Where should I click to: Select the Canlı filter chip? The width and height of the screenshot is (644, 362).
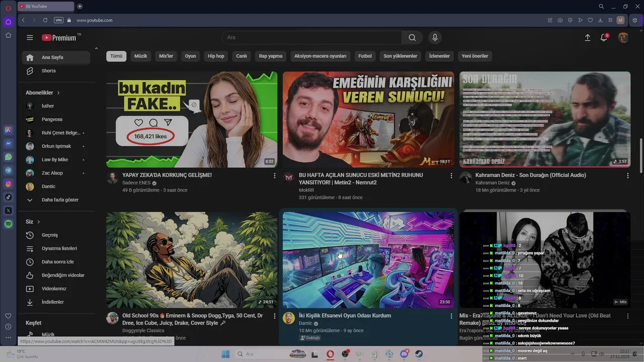(x=242, y=56)
